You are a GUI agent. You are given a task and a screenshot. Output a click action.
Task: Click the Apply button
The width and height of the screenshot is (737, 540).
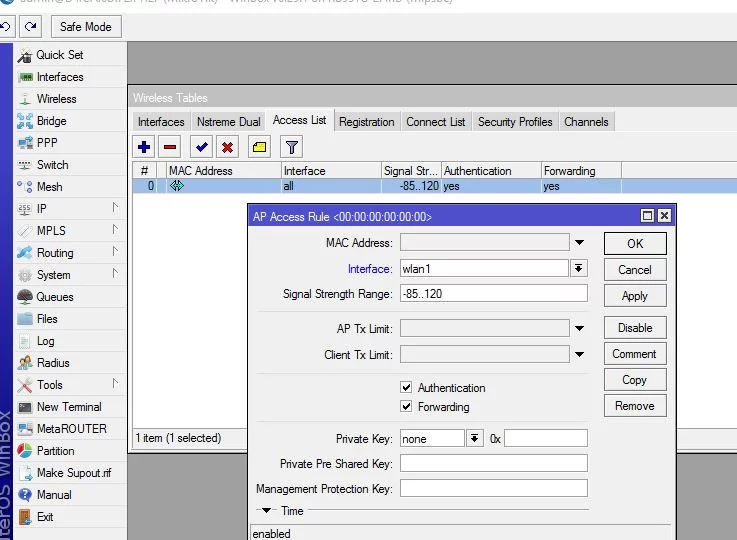tap(635, 296)
